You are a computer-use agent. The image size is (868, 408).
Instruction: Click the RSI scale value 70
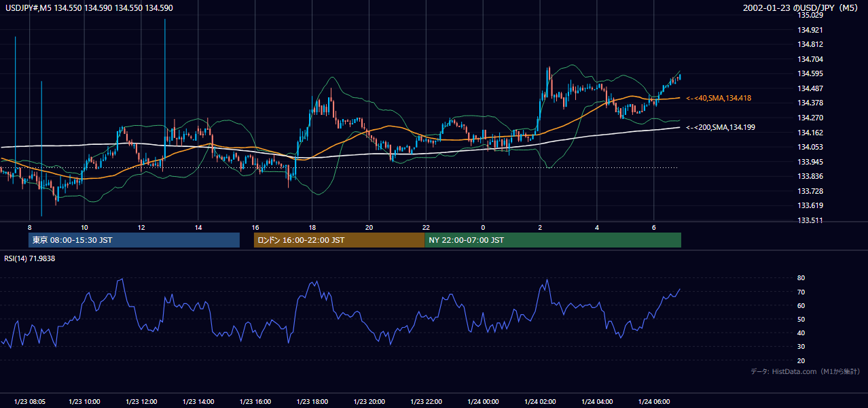pyautogui.click(x=801, y=292)
